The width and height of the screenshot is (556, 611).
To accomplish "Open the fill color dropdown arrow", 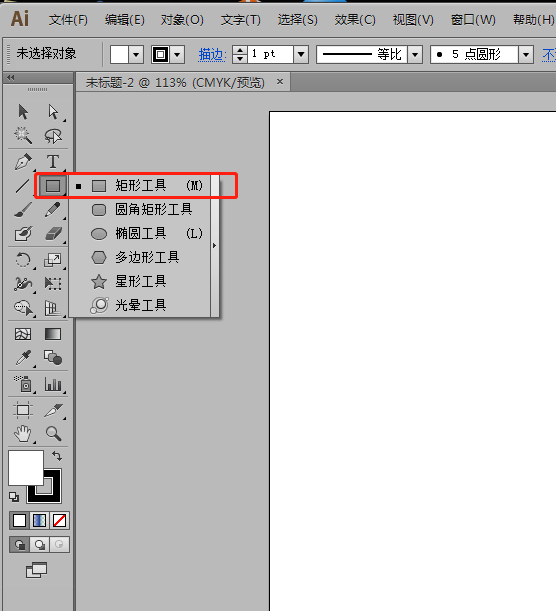I will coord(136,55).
